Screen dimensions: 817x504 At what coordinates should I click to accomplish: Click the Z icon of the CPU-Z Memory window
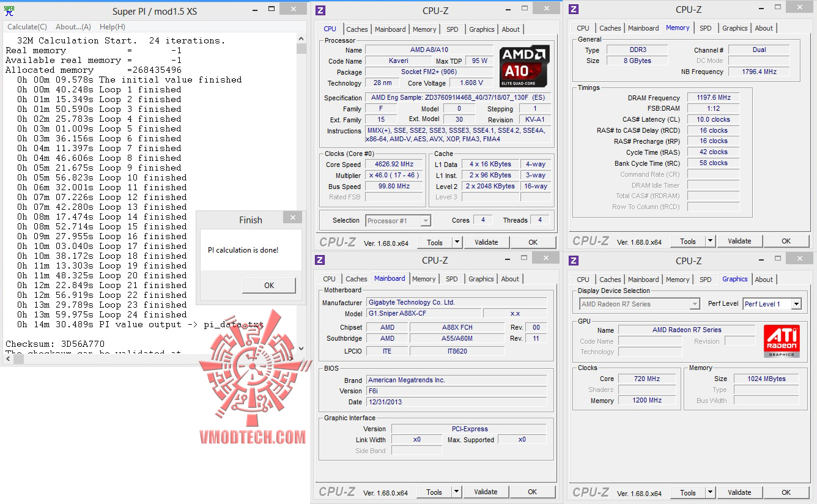click(x=574, y=9)
